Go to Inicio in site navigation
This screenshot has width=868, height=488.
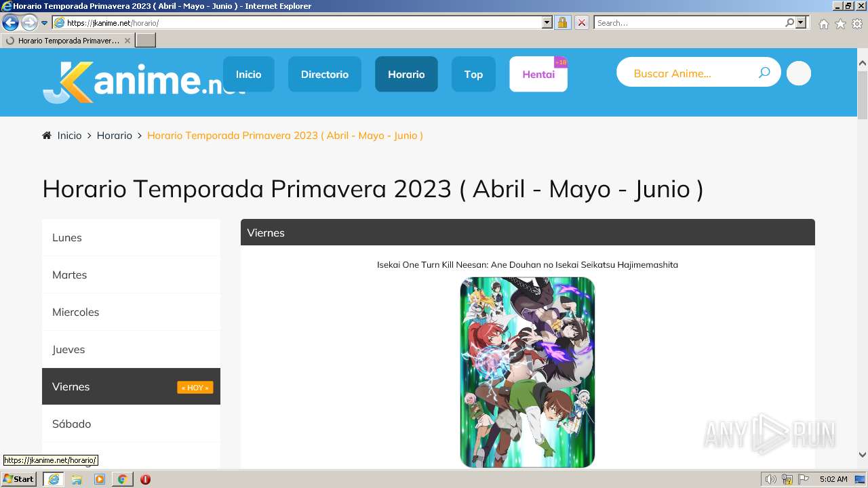pyautogui.click(x=249, y=74)
